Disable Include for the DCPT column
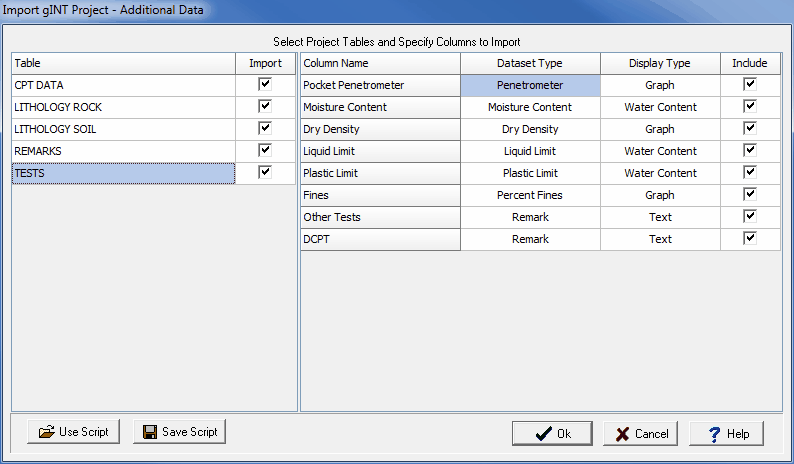This screenshot has height=464, width=794. click(x=750, y=239)
